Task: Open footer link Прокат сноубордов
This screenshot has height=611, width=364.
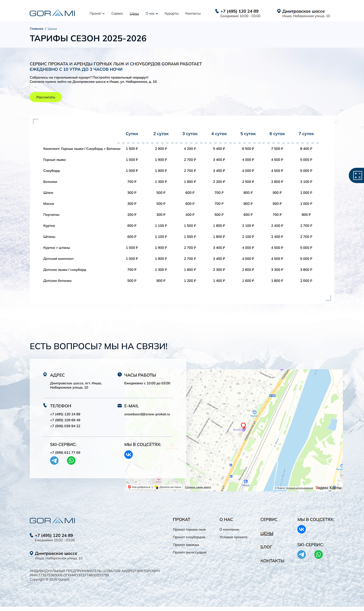Action: point(189,537)
